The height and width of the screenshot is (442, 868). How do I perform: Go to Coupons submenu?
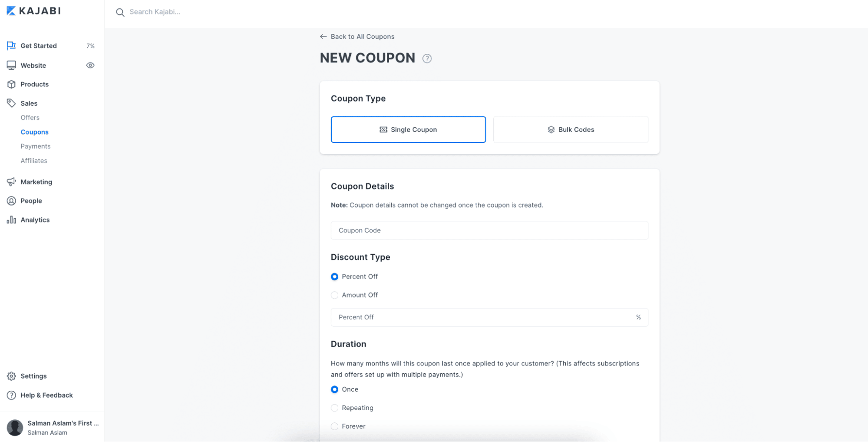[34, 132]
